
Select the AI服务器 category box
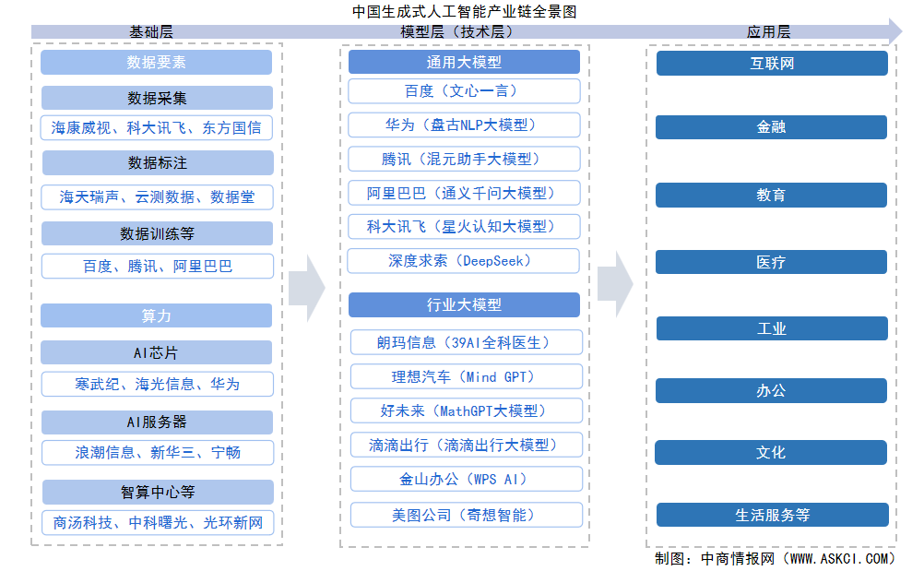tap(157, 420)
